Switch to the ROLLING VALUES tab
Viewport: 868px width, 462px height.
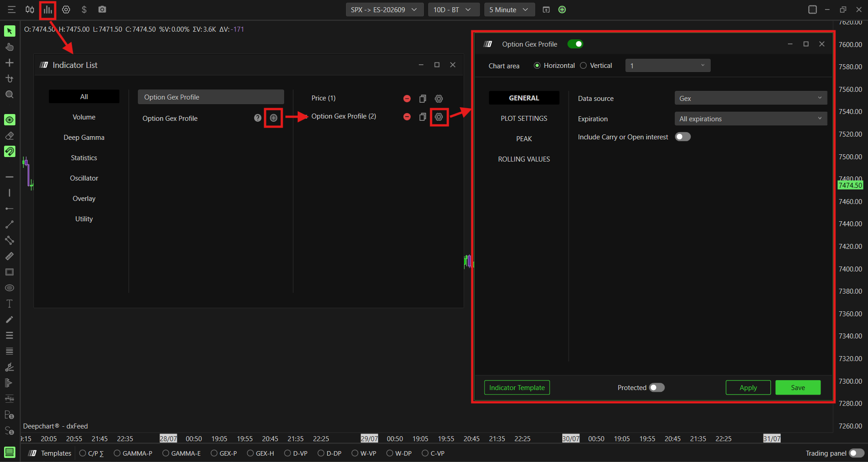click(524, 159)
